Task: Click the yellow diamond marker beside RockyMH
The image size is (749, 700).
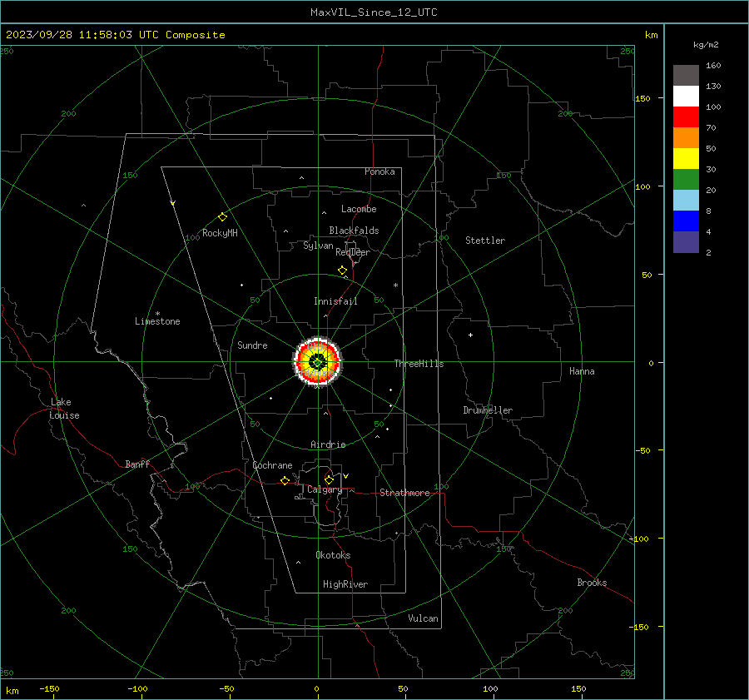Action: (222, 217)
